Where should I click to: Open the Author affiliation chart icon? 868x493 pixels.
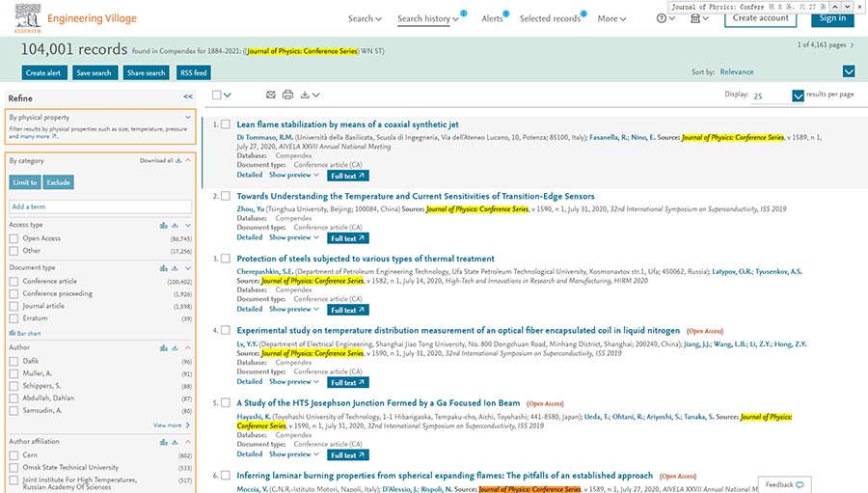point(163,442)
